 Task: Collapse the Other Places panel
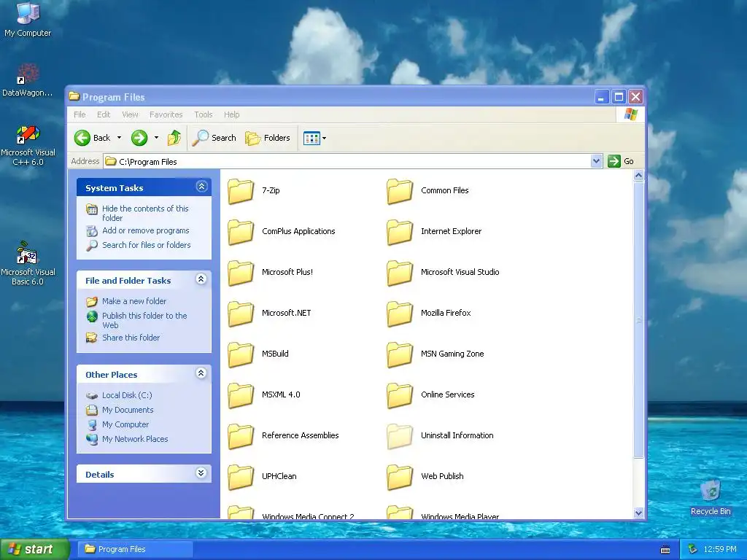click(x=201, y=373)
